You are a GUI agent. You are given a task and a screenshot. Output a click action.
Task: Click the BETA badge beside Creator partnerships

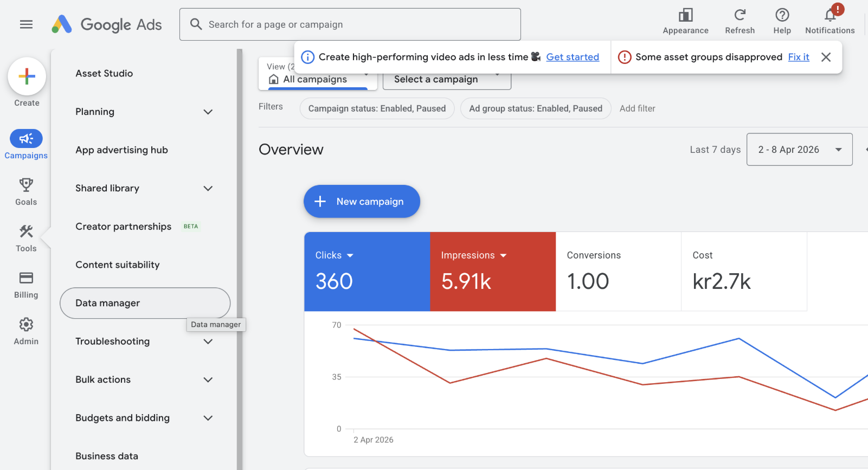point(191,227)
